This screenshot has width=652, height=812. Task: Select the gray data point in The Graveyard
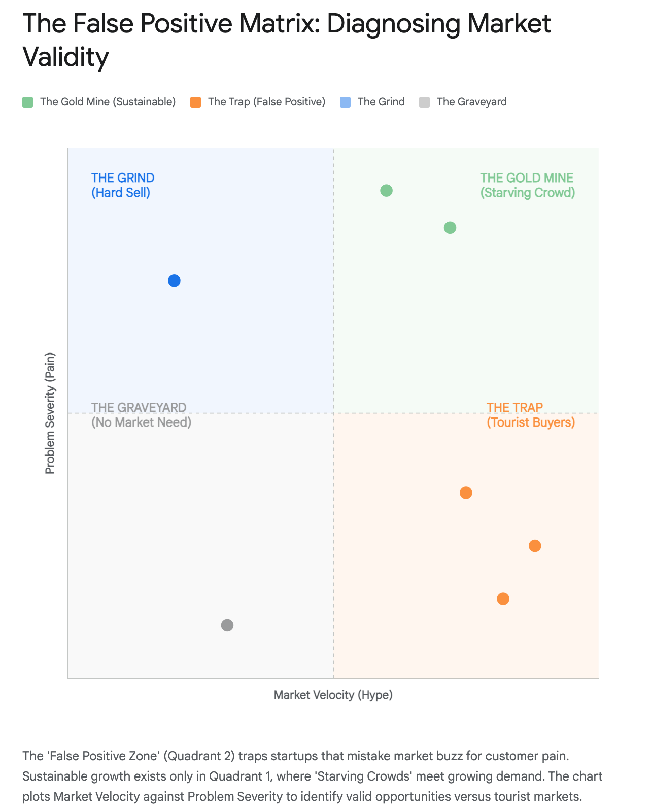click(227, 625)
